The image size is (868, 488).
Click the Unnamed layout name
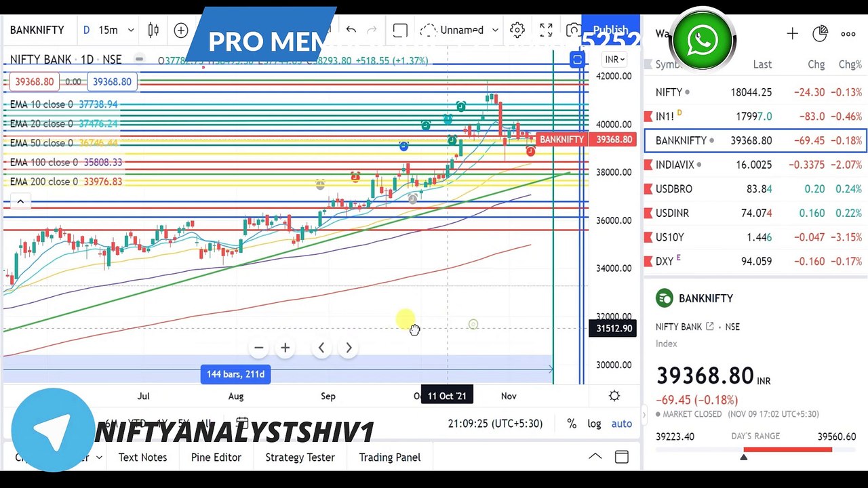[462, 30]
